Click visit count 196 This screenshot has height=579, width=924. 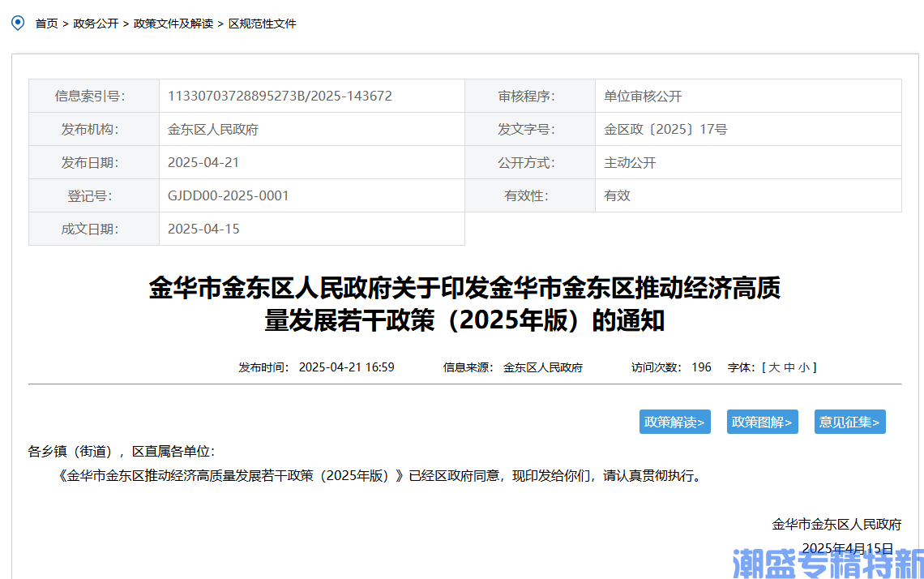click(x=701, y=367)
